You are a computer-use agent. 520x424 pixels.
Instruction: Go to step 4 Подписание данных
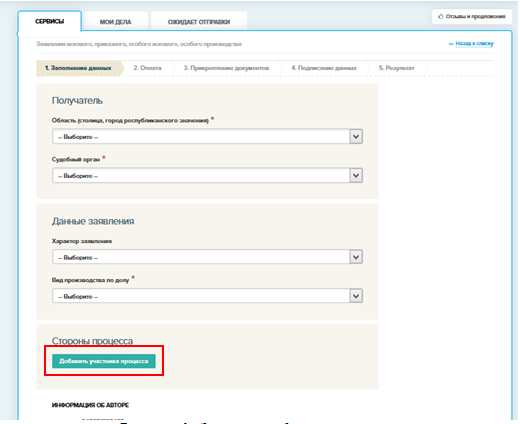pyautogui.click(x=324, y=68)
